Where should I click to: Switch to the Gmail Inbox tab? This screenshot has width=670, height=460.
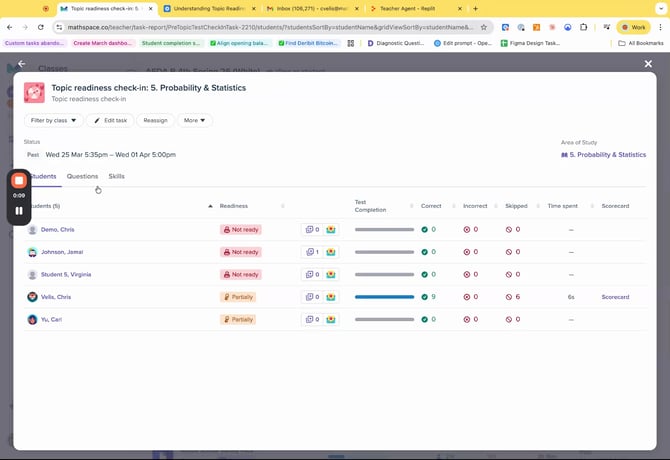coord(313,9)
